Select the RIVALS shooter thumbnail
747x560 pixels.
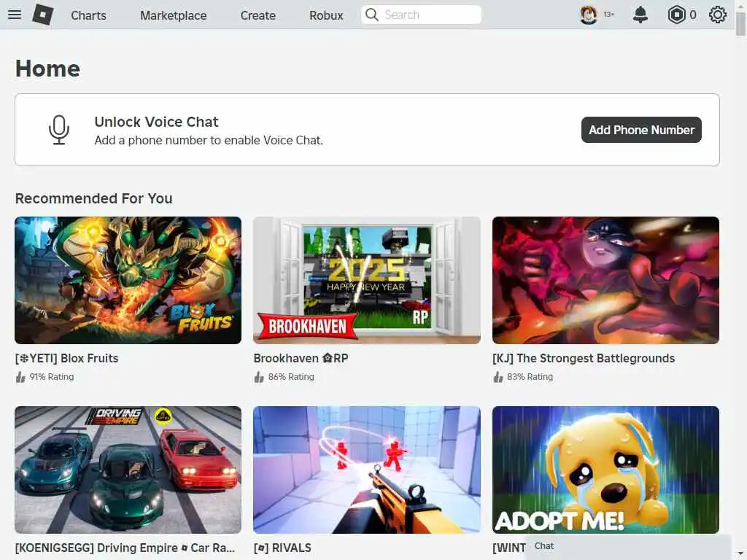[367, 470]
